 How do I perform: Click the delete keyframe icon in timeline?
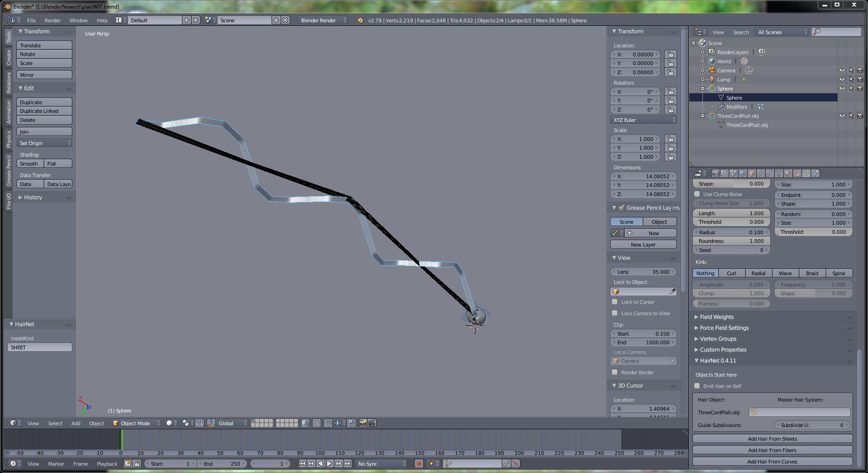point(515,463)
